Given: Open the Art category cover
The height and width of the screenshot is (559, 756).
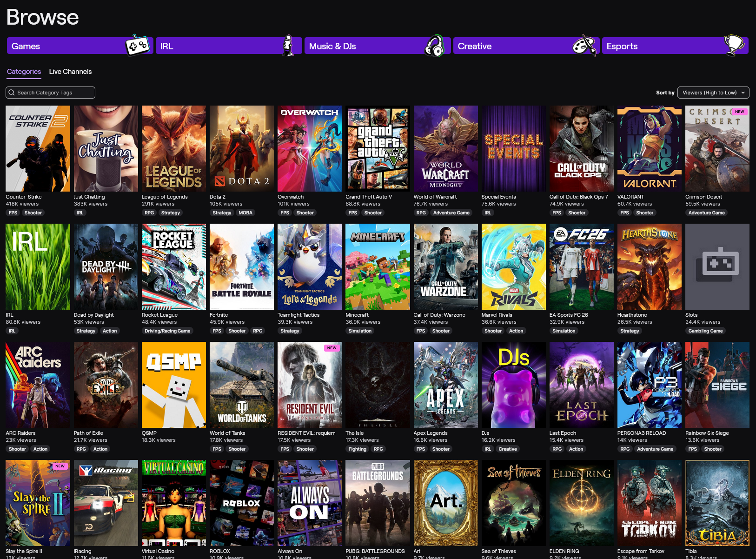Looking at the screenshot, I should coord(446,503).
